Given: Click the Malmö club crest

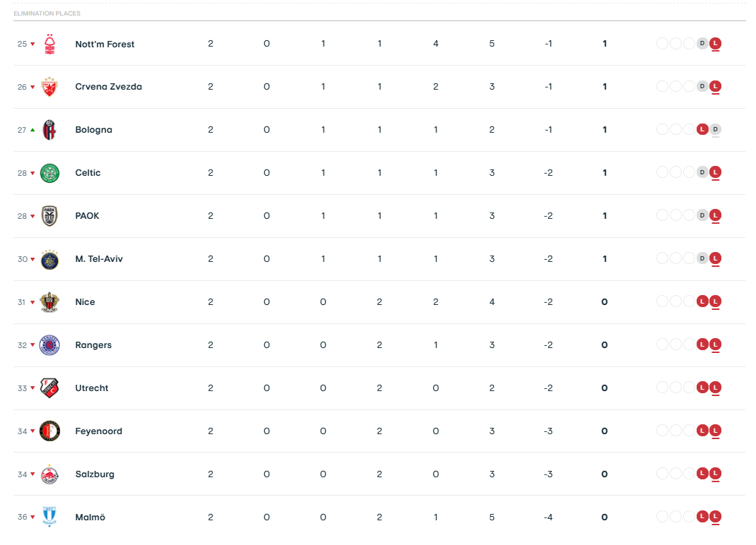Looking at the screenshot, I should (x=49, y=517).
